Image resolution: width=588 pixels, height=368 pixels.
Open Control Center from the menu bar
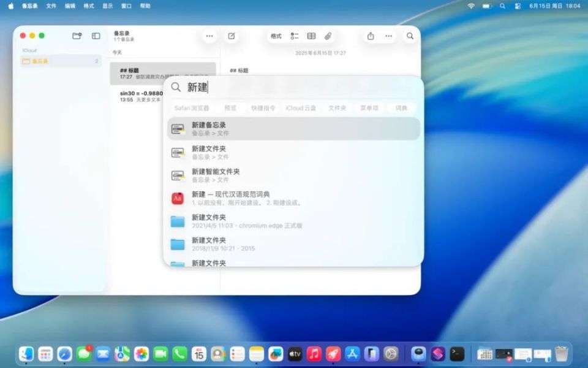[518, 6]
